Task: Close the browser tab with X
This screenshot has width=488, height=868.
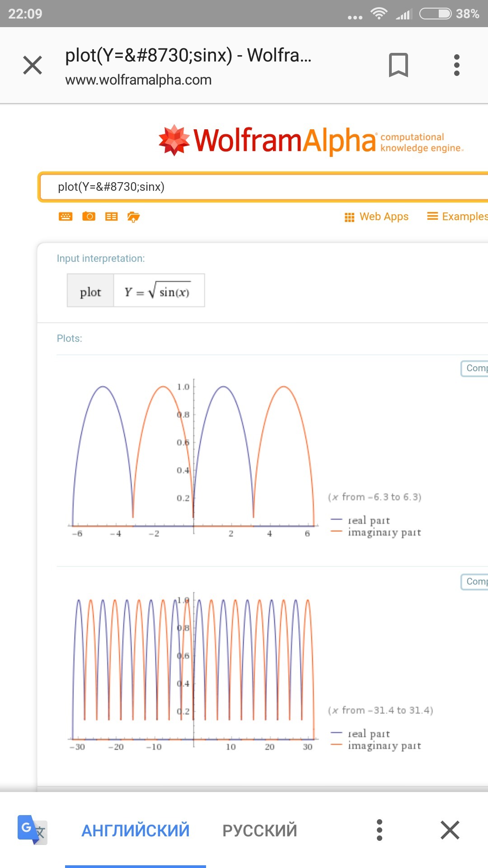Action: coord(33,65)
